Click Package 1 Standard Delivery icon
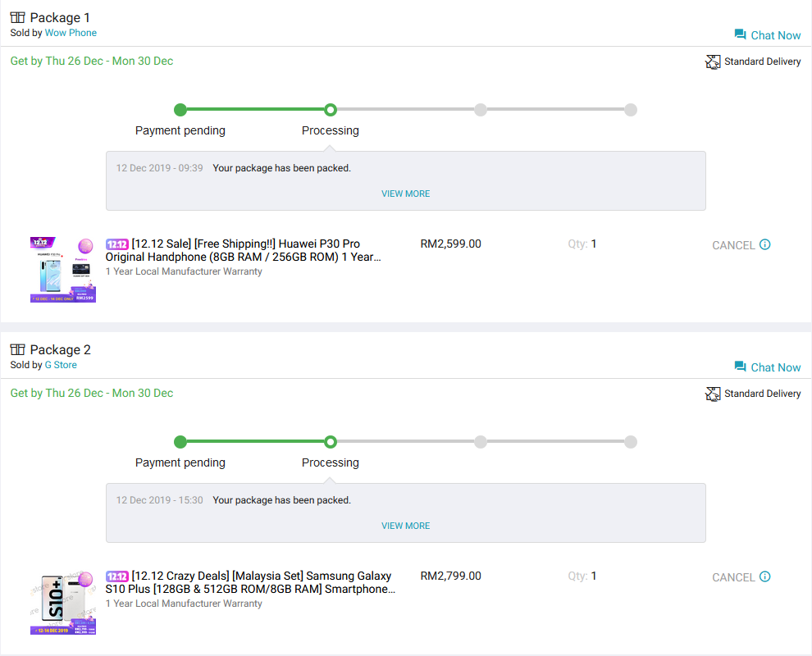This screenshot has height=656, width=812. 713,61
